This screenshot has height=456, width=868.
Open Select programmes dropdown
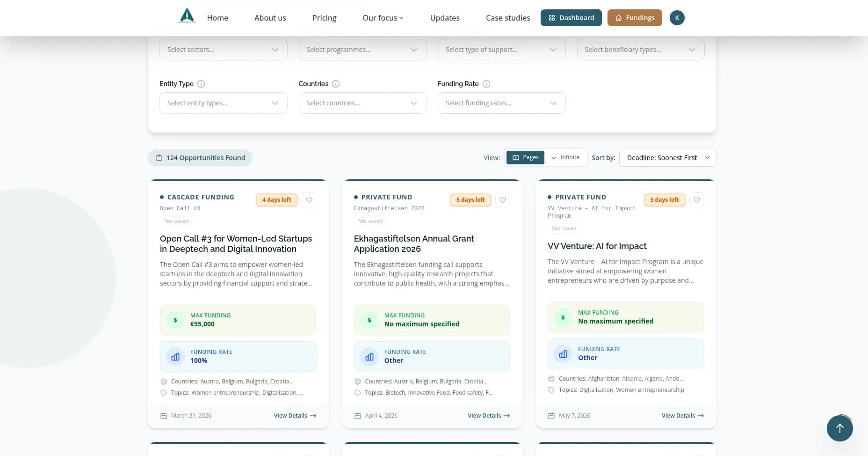pos(362,50)
